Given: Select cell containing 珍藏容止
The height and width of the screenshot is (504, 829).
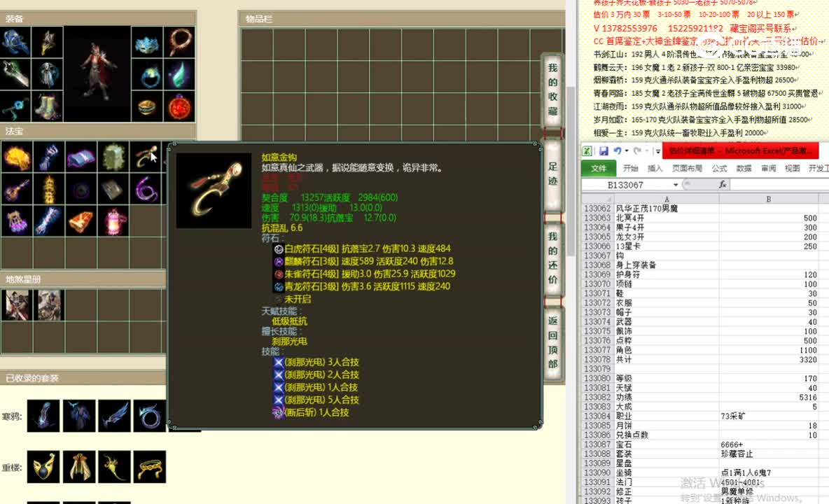Looking at the screenshot, I should coord(768,454).
